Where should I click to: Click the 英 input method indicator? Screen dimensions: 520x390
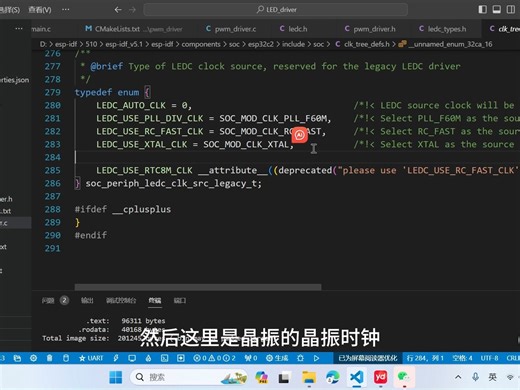coord(492,377)
